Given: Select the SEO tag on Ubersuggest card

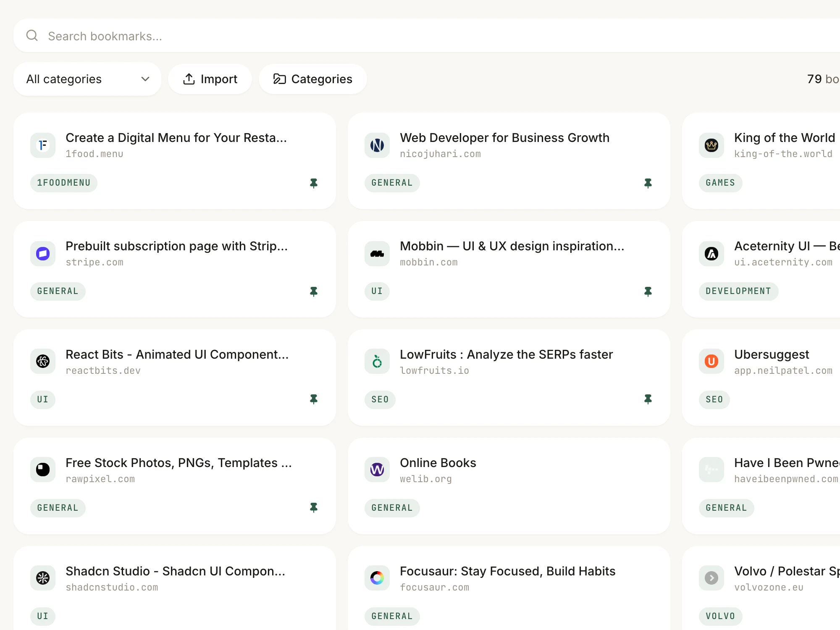Looking at the screenshot, I should tap(714, 399).
